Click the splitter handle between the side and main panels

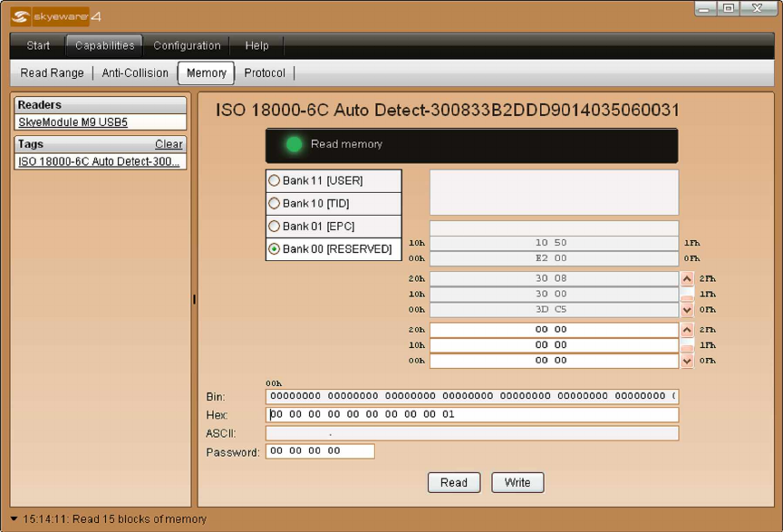194,299
